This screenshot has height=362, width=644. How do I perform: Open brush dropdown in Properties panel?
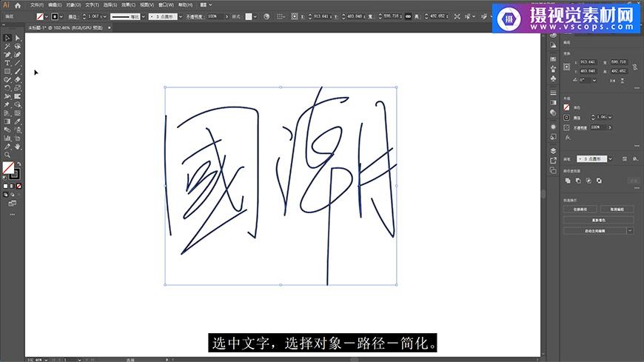point(611,158)
